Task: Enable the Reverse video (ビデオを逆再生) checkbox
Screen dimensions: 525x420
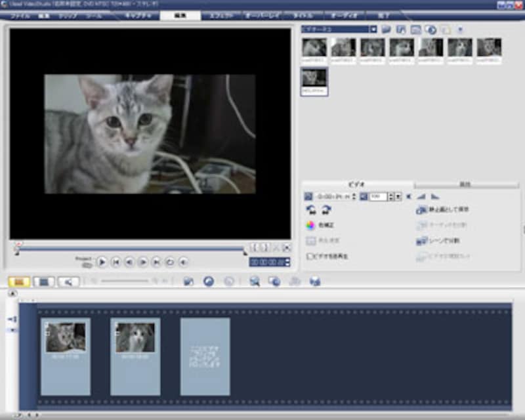Action: [x=310, y=256]
